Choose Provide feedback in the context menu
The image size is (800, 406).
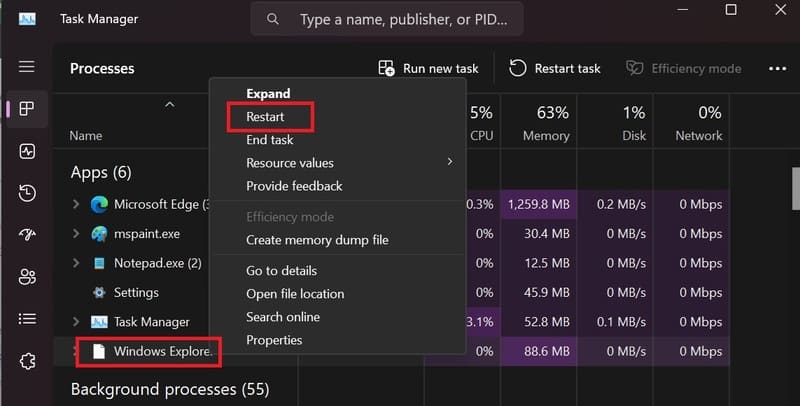pyautogui.click(x=294, y=186)
